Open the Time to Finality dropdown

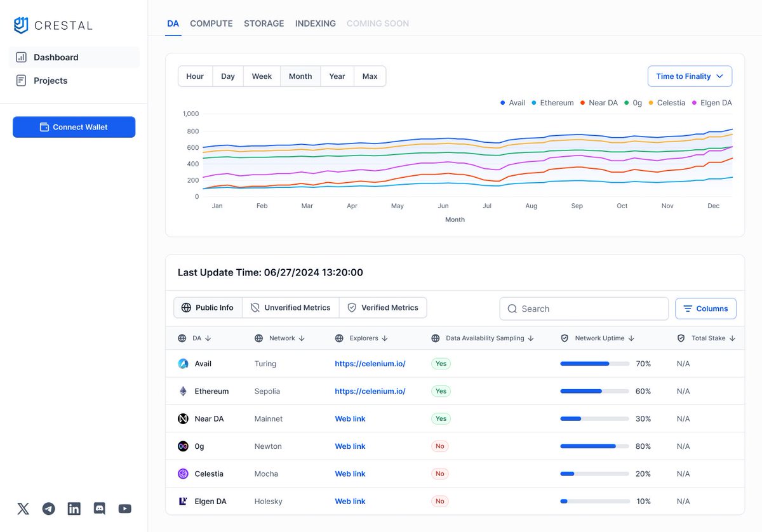click(x=690, y=76)
